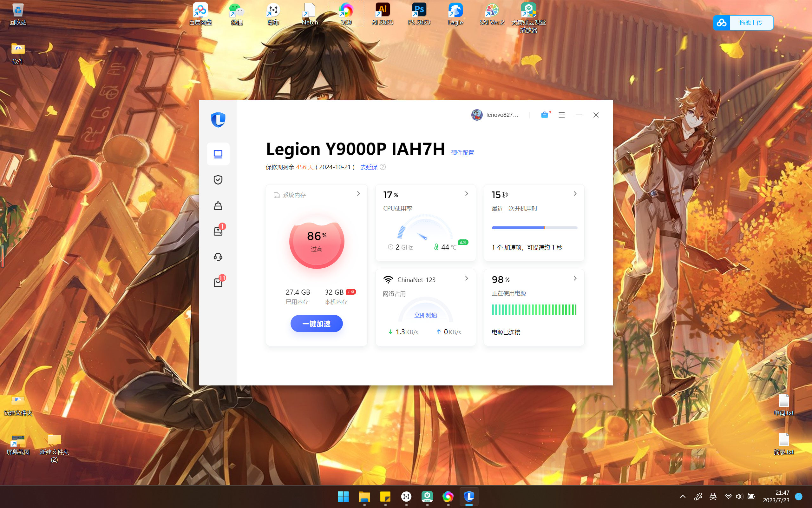This screenshot has height=508, width=812.
Task: Click the red 升级 memory upgrade badge
Action: pos(350,292)
